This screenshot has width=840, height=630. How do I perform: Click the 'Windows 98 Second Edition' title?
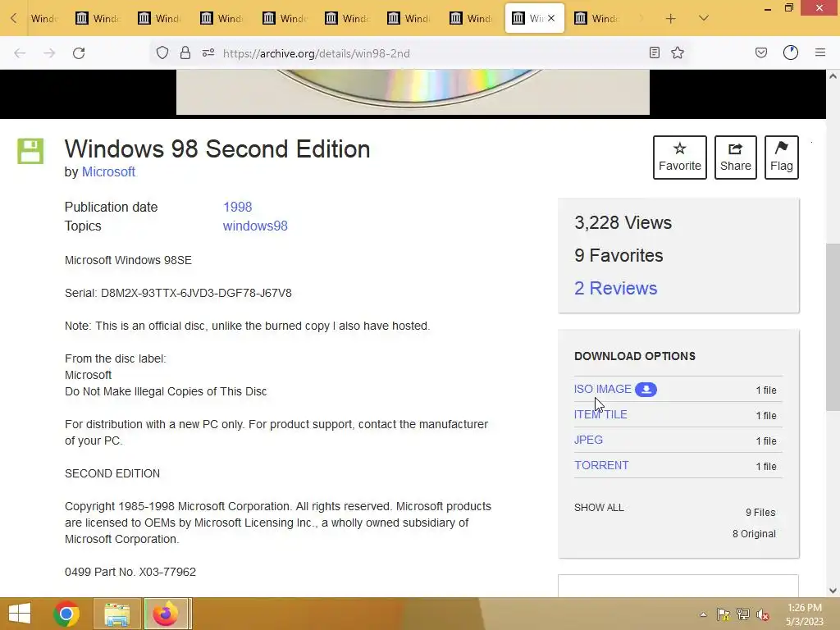coord(217,149)
